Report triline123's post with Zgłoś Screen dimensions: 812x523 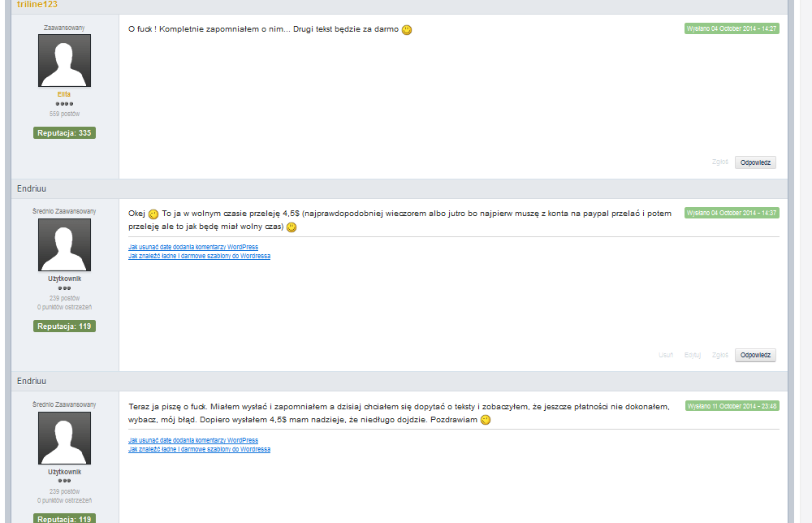tap(719, 162)
